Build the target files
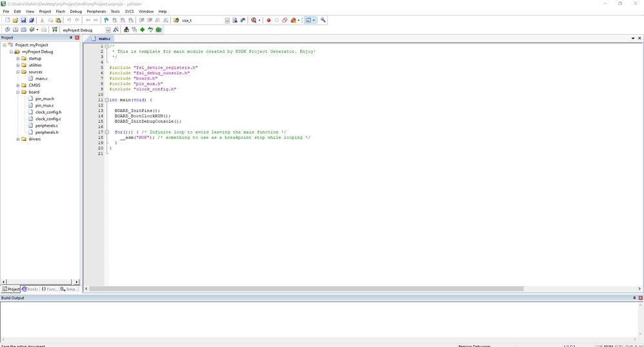 [x=15, y=30]
